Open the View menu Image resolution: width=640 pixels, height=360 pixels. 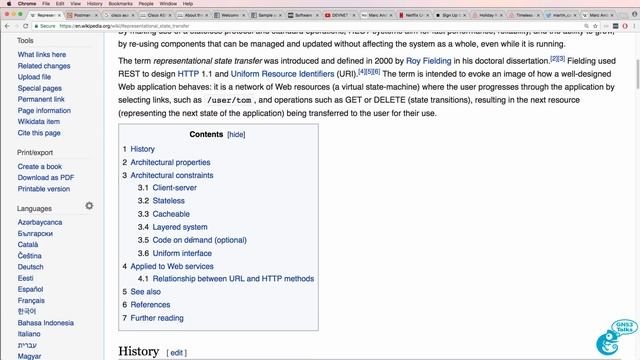tap(76, 4)
